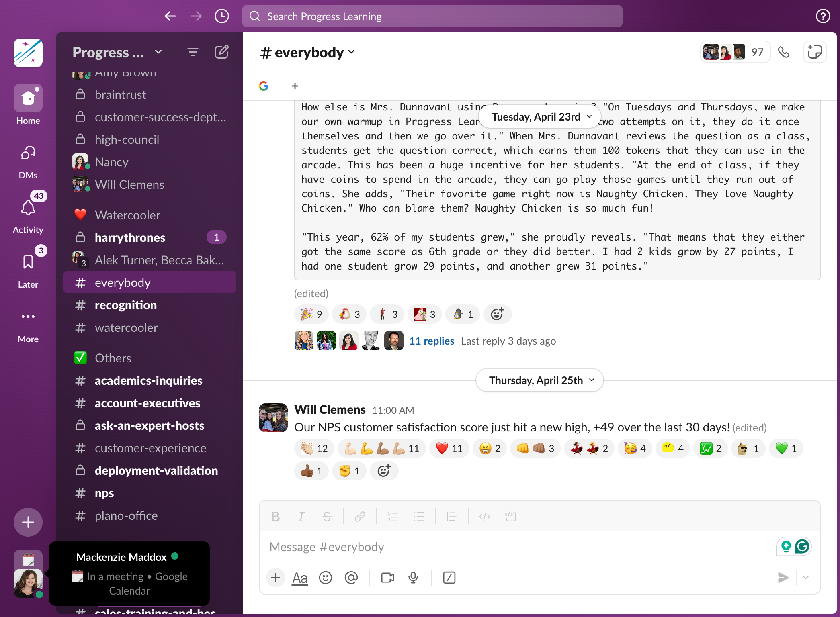Screen dimensions: 840x617
Task: Switch to the recognition channel
Action: 150,305
